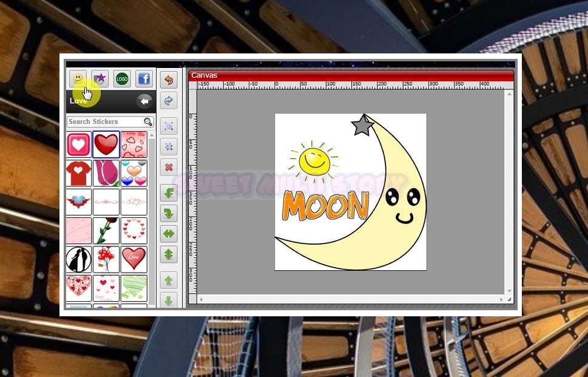Image resolution: width=588 pixels, height=377 pixels.
Task: Open the smiley stickers tab
Action: tap(78, 79)
